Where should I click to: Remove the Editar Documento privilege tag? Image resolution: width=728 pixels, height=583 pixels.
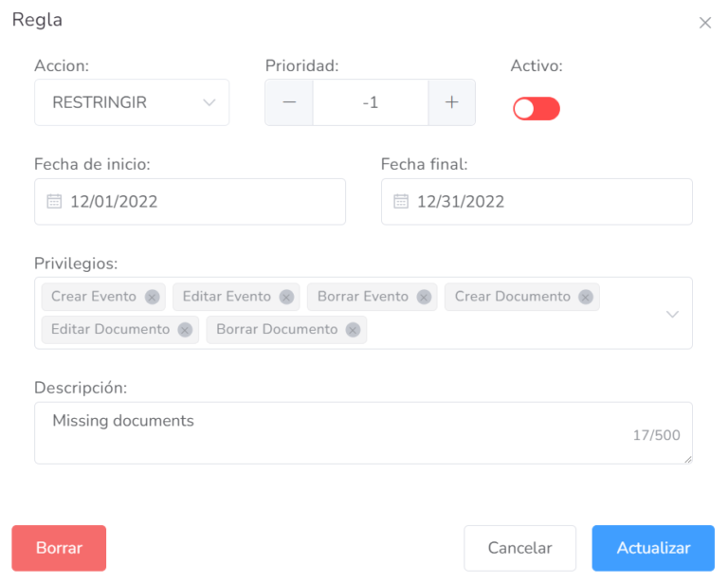(185, 330)
